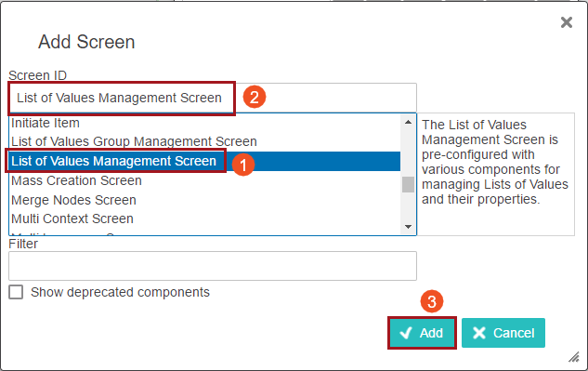
Task: Click the list scroll down arrow
Action: pos(408,227)
